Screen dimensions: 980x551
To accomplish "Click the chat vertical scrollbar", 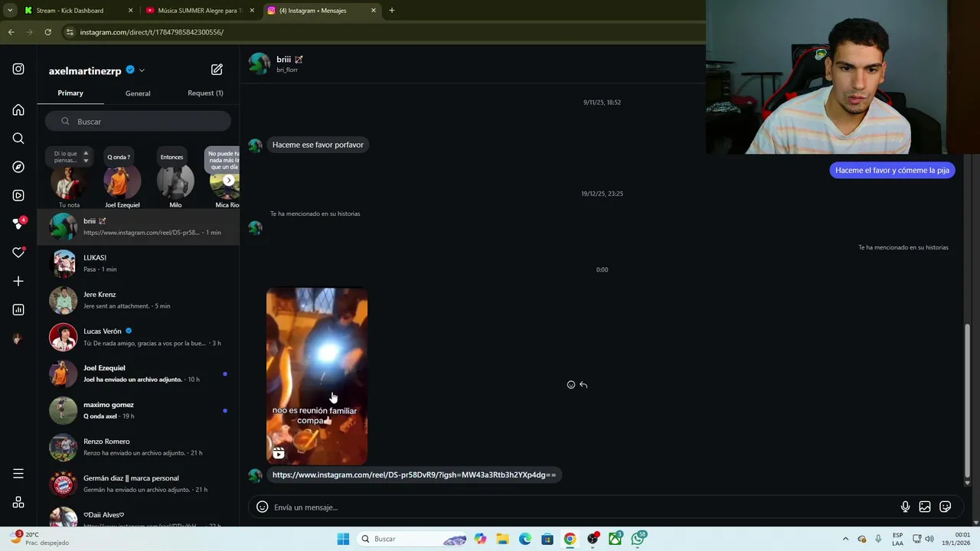I will tap(967, 402).
